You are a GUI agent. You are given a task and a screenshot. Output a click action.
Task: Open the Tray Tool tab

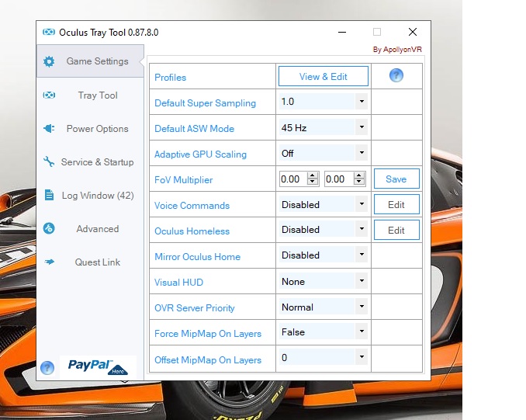click(x=90, y=95)
